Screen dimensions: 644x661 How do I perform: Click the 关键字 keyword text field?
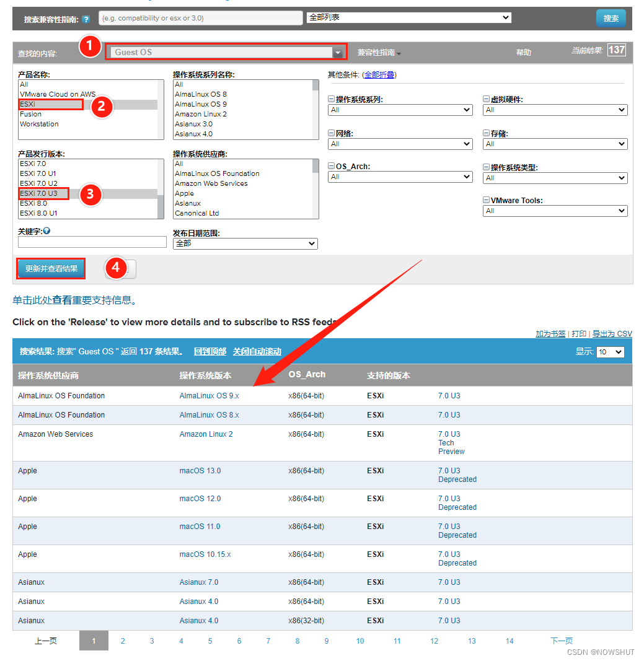pos(92,242)
